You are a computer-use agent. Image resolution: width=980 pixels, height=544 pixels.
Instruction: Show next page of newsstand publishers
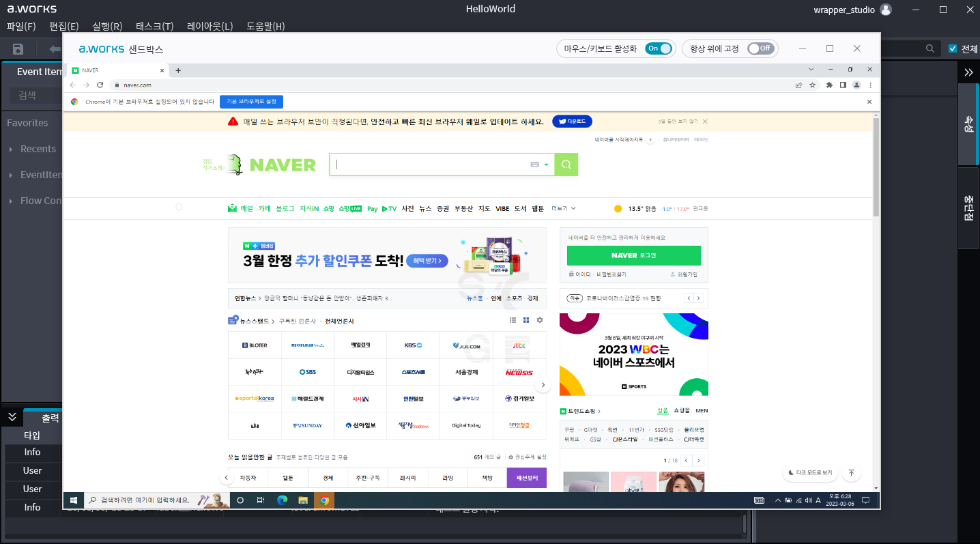(543, 386)
